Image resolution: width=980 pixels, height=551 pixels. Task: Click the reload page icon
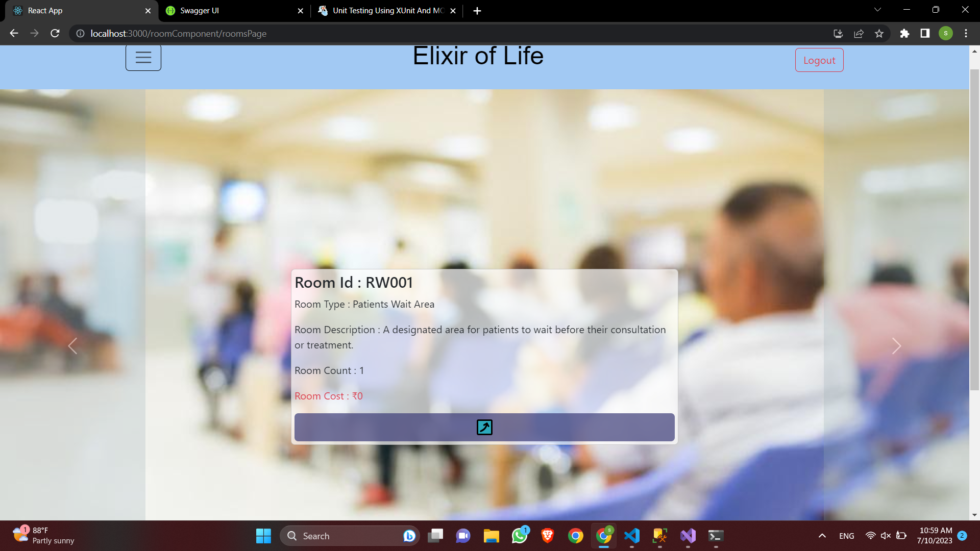coord(55,33)
